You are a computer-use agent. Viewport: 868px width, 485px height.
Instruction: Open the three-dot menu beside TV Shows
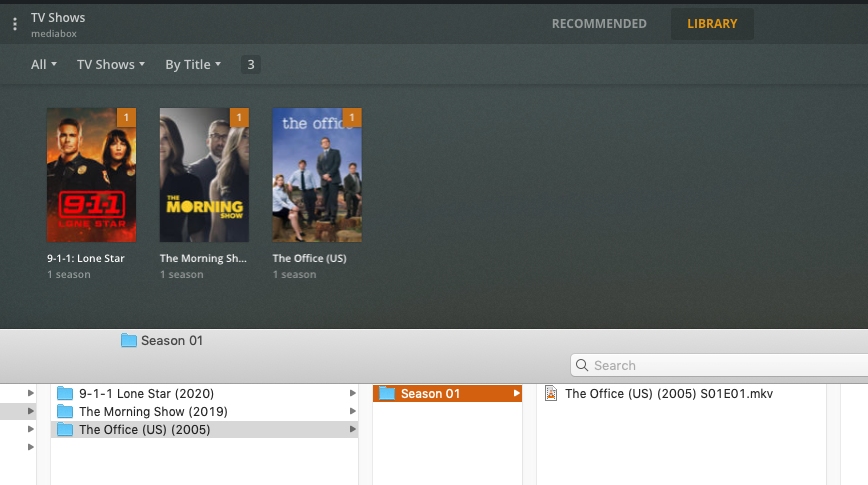coord(15,24)
